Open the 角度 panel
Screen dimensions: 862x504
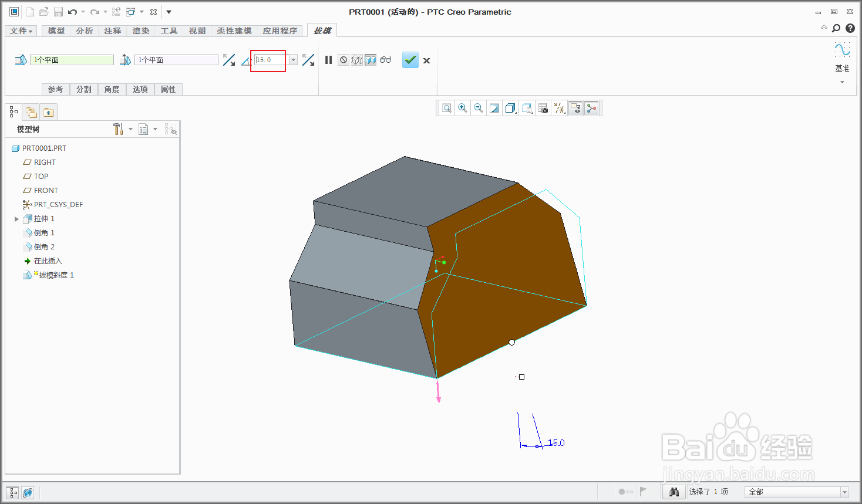point(112,89)
